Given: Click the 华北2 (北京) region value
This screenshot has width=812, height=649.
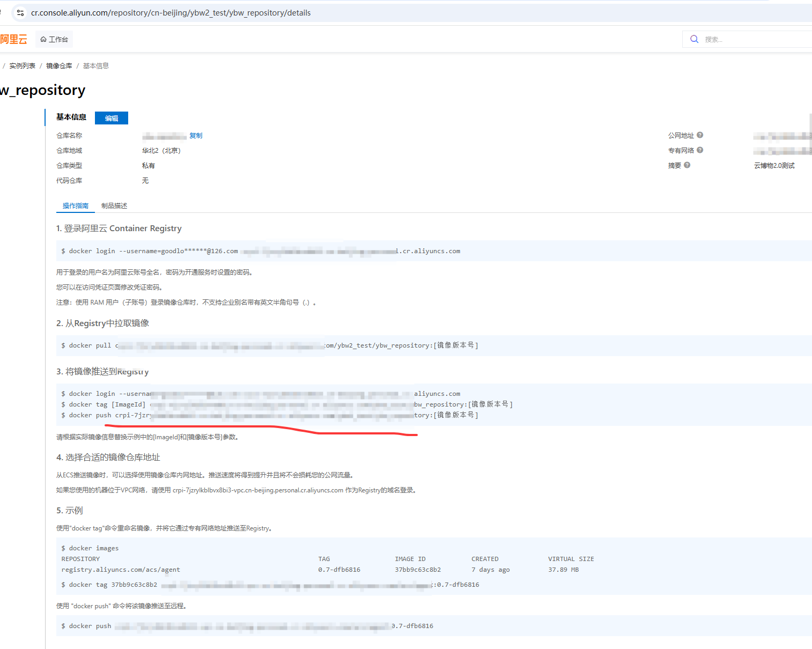Looking at the screenshot, I should pos(161,151).
